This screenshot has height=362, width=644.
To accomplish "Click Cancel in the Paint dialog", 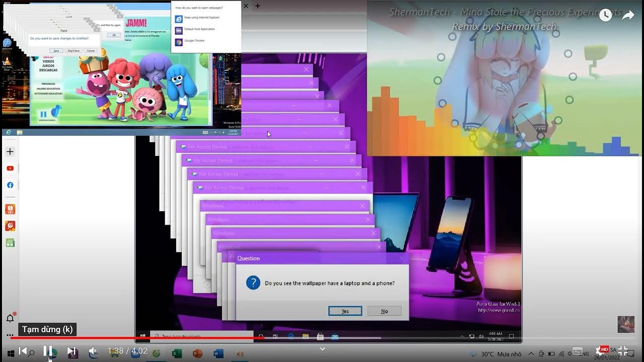I will (x=91, y=51).
